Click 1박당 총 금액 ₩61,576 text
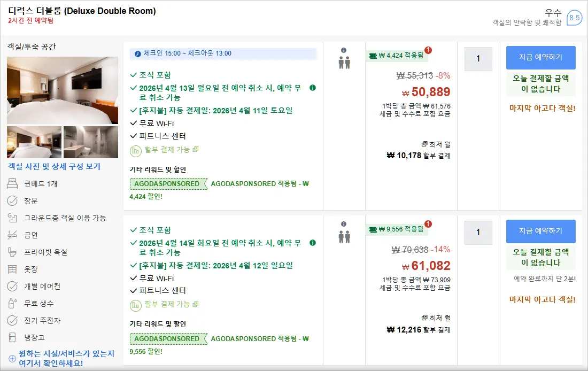The width and height of the screenshot is (588, 371). (x=416, y=106)
